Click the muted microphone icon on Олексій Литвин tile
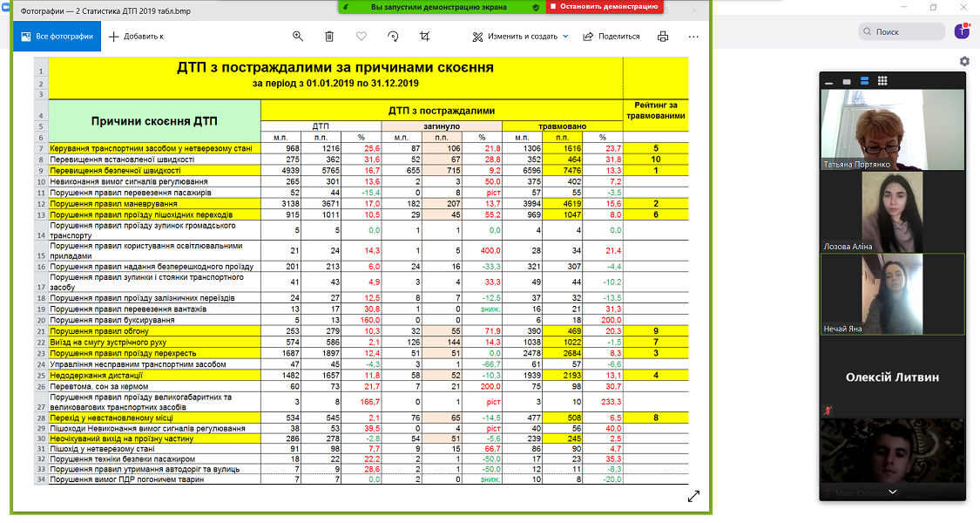The width and height of the screenshot is (980, 523). point(828,411)
